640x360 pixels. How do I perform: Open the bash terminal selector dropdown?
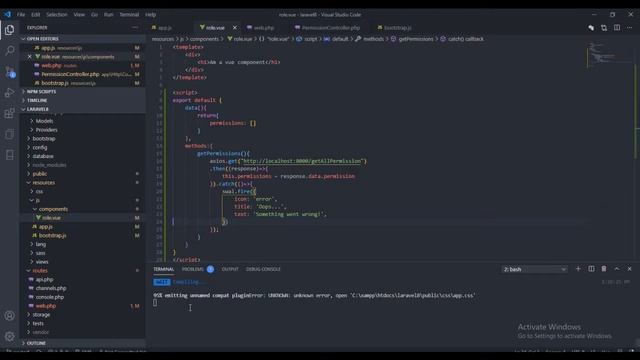click(534, 269)
